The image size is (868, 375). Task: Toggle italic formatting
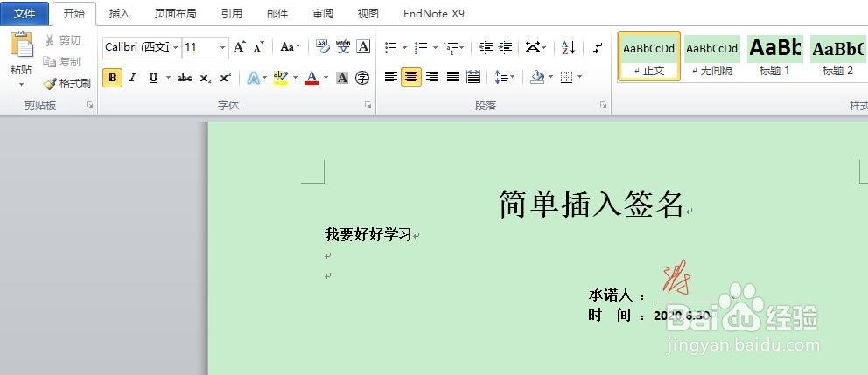(x=132, y=78)
